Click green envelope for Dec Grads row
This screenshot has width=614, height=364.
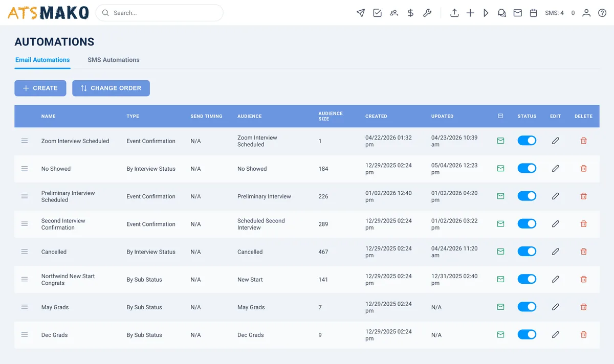(x=500, y=334)
